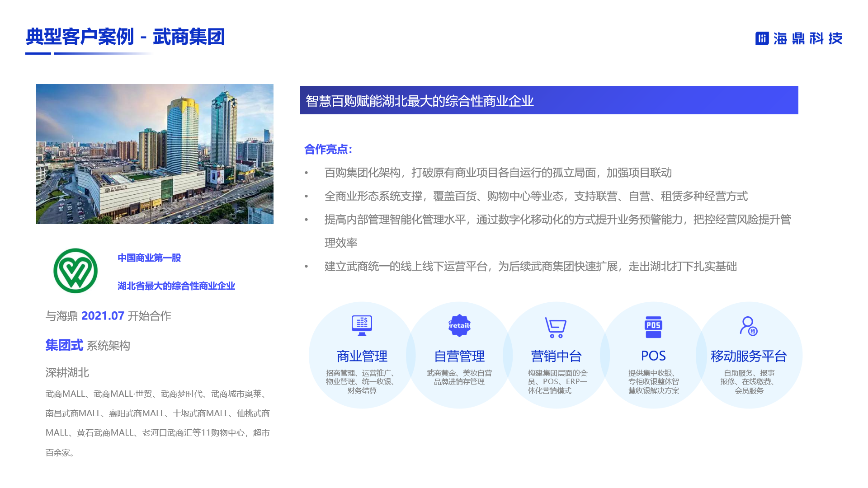This screenshot has width=868, height=488.
Task: Click the 中国商业第一股 text
Action: [149, 258]
